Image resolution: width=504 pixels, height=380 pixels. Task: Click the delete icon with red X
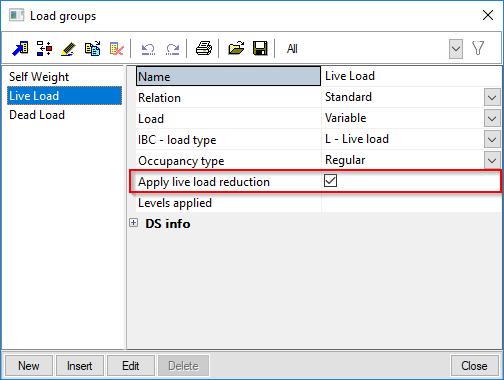click(117, 49)
